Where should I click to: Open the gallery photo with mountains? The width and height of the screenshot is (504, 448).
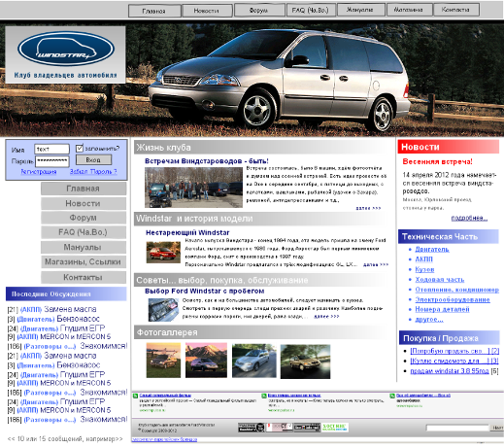206,361
